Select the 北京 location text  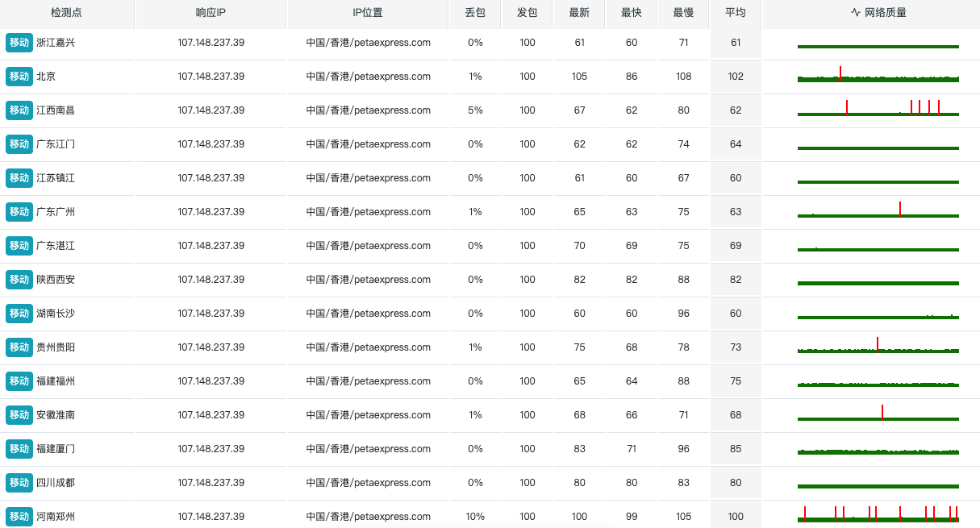46,77
